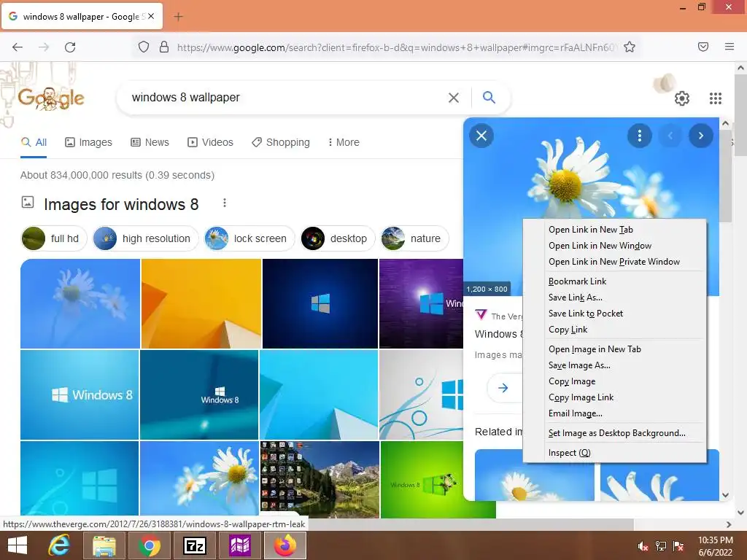This screenshot has width=747, height=560.
Task: Switch to the Shopping search tab
Action: tap(281, 142)
